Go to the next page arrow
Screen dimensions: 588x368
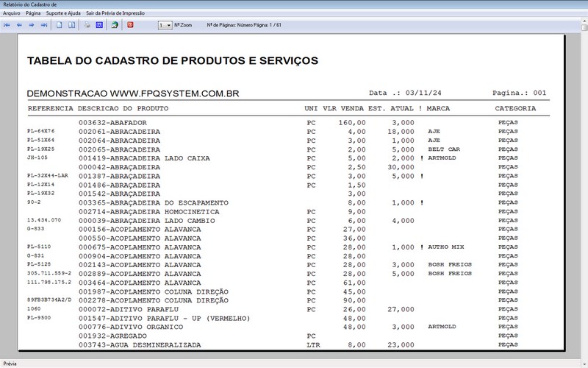click(32, 25)
